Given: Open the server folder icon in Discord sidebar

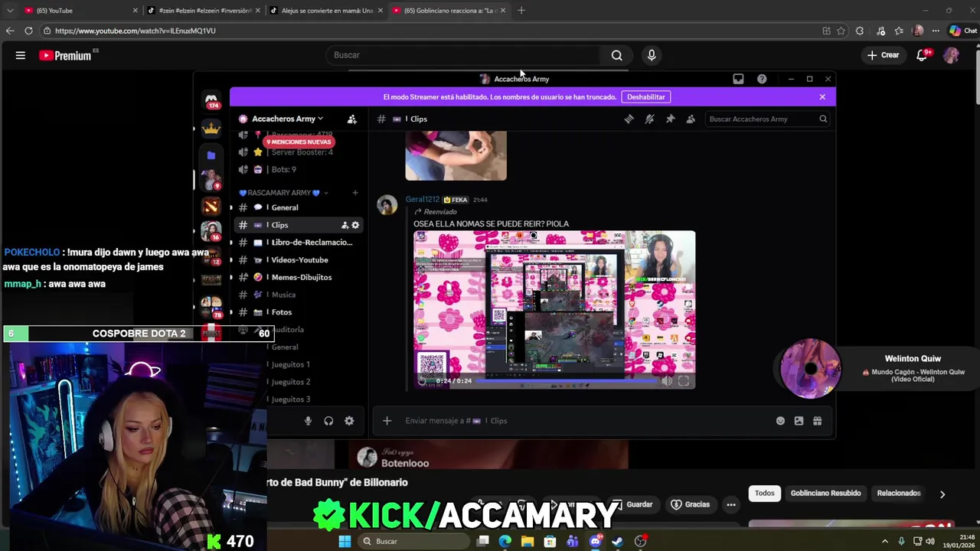Looking at the screenshot, I should click(x=211, y=155).
